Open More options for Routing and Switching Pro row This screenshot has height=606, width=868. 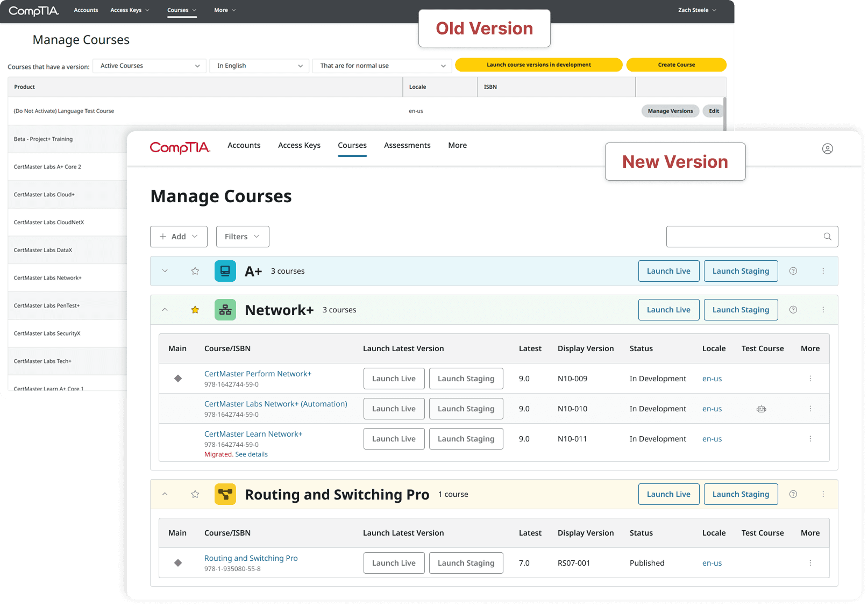(810, 563)
